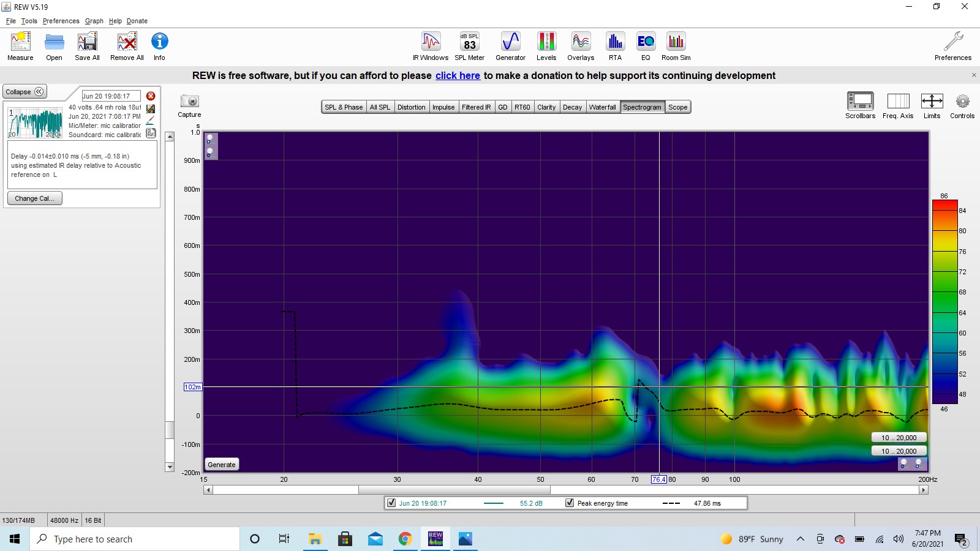Toggle the Jun 20 19:08:17 trace checkbox
Screen dimensions: 980x551
(391, 503)
